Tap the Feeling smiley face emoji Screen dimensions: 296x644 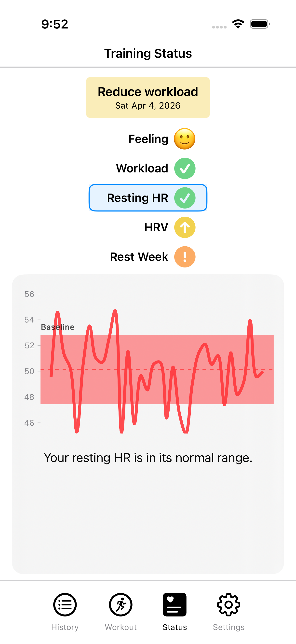[x=185, y=139]
